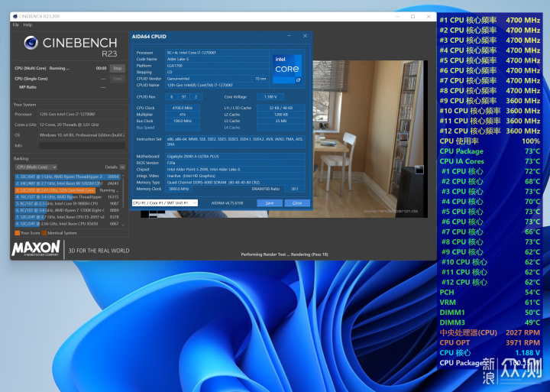
Task: Stop the CPU Multi Core test
Action: 118,69
